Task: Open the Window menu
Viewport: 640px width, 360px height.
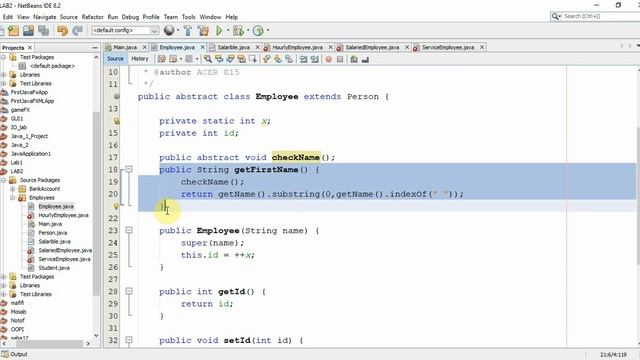Action: point(210,17)
